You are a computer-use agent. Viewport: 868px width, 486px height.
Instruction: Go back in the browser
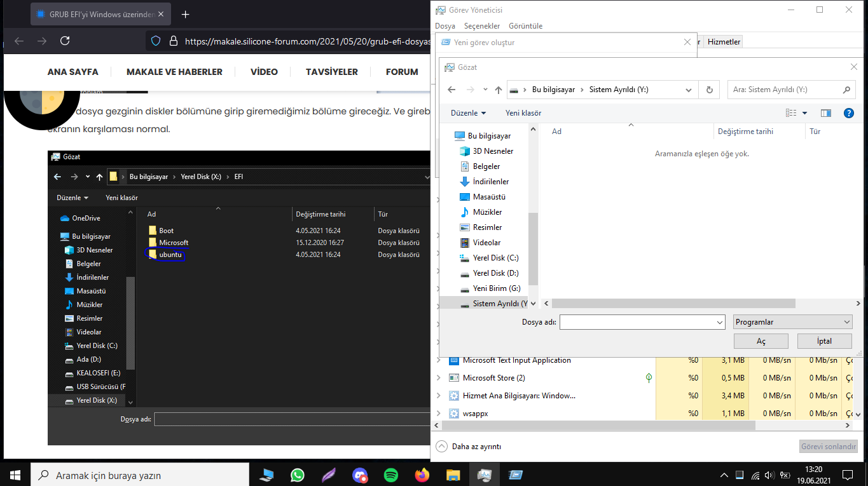coord(19,41)
